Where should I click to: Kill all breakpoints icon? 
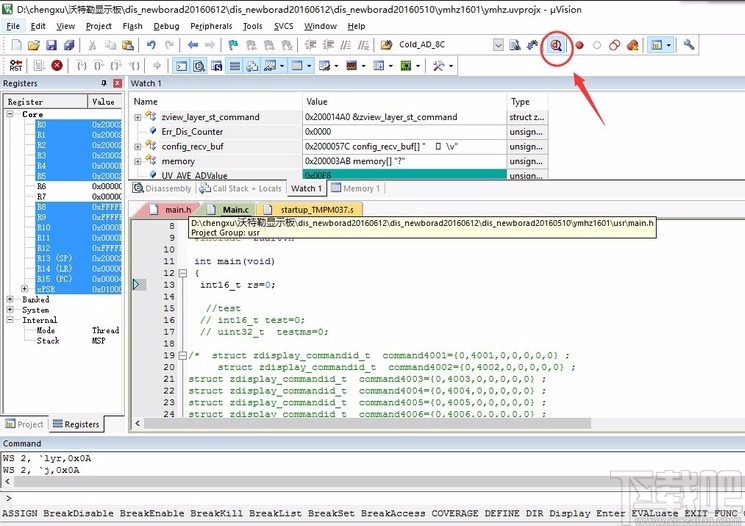click(x=632, y=45)
